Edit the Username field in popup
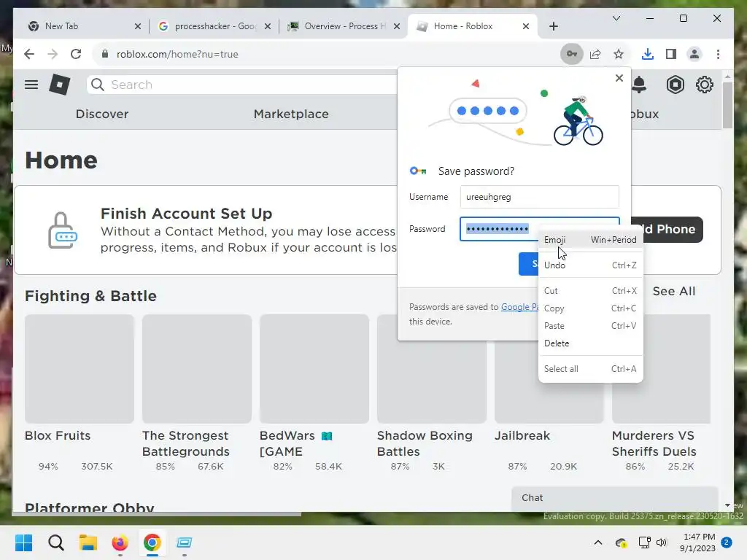This screenshot has height=560, width=747. pos(539,197)
